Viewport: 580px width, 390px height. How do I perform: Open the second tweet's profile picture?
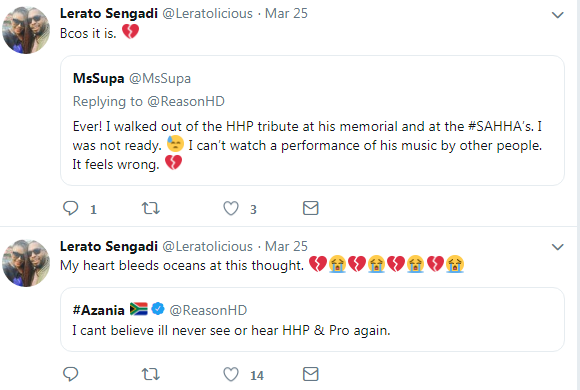tap(26, 263)
